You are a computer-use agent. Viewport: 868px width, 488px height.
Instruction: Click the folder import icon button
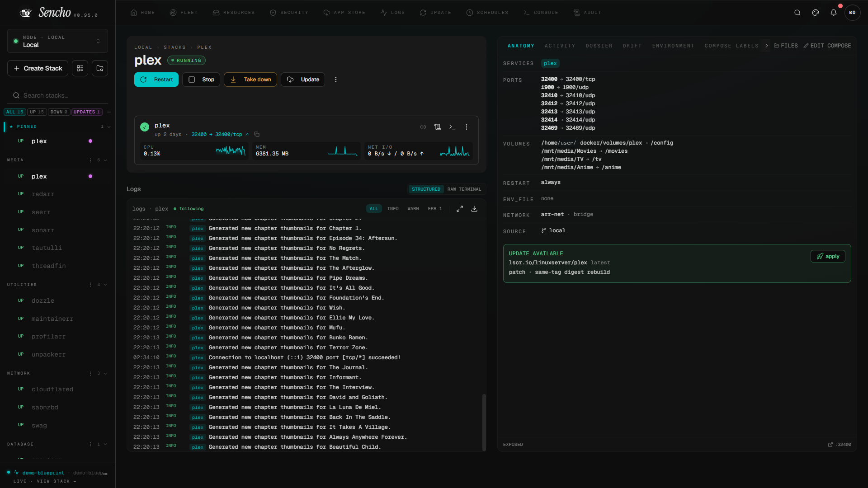click(100, 68)
